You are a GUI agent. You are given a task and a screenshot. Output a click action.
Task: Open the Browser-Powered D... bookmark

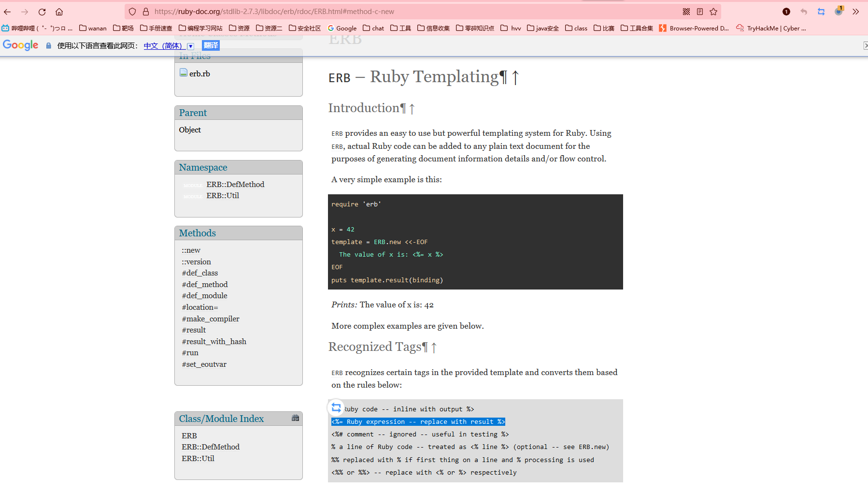click(x=694, y=28)
